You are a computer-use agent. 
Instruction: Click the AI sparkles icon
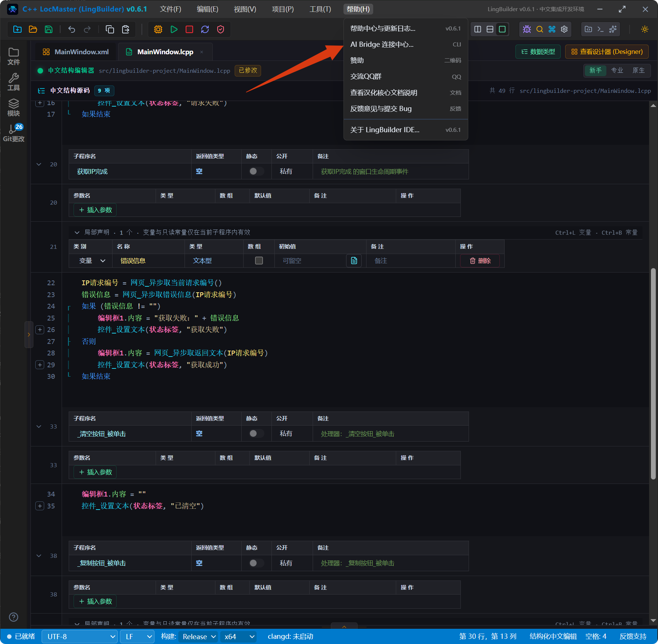[613, 29]
